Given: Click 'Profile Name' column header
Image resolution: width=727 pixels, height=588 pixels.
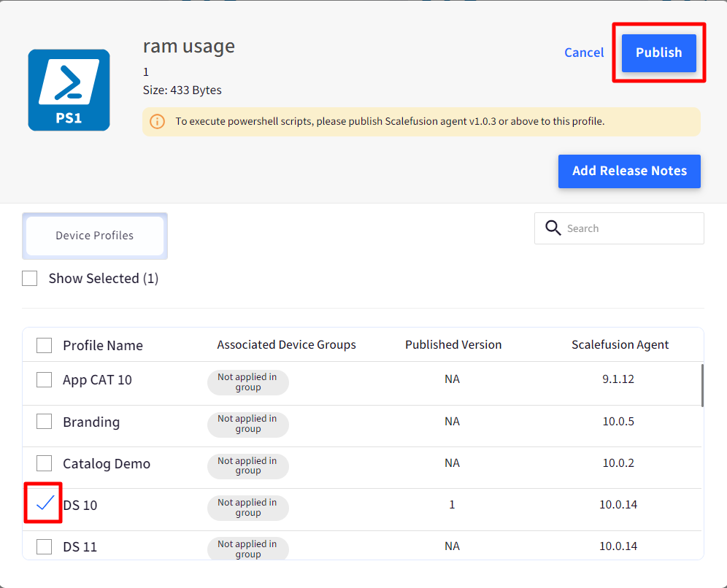Looking at the screenshot, I should point(103,346).
